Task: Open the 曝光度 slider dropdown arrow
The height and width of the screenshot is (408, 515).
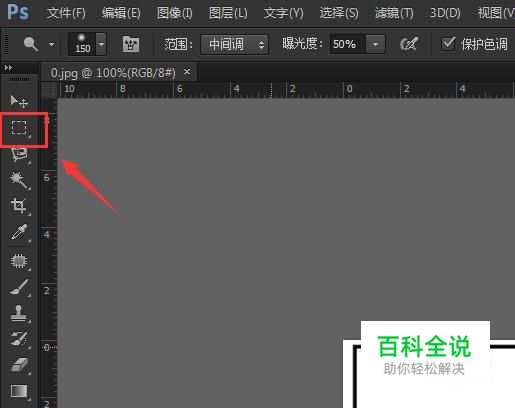Action: pyautogui.click(x=375, y=44)
